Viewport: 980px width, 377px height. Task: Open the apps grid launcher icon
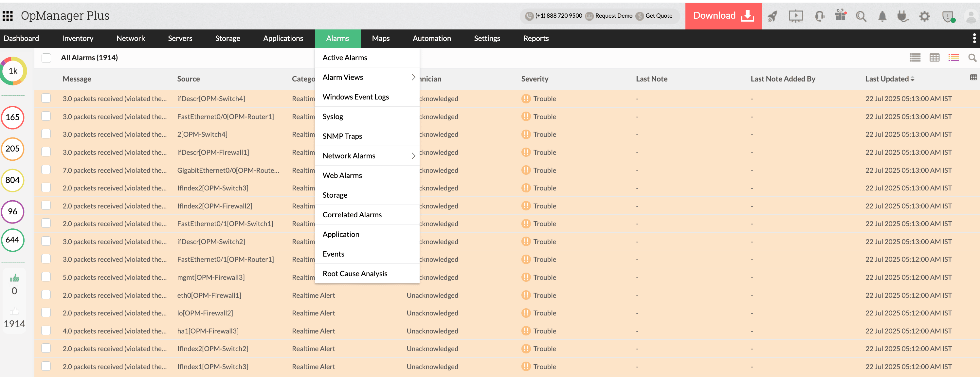click(8, 16)
